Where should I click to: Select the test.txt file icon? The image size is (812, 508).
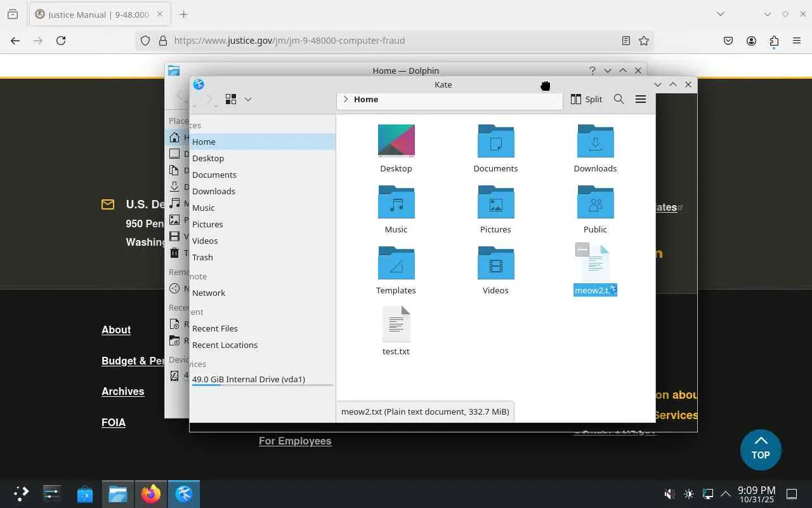[x=396, y=324]
